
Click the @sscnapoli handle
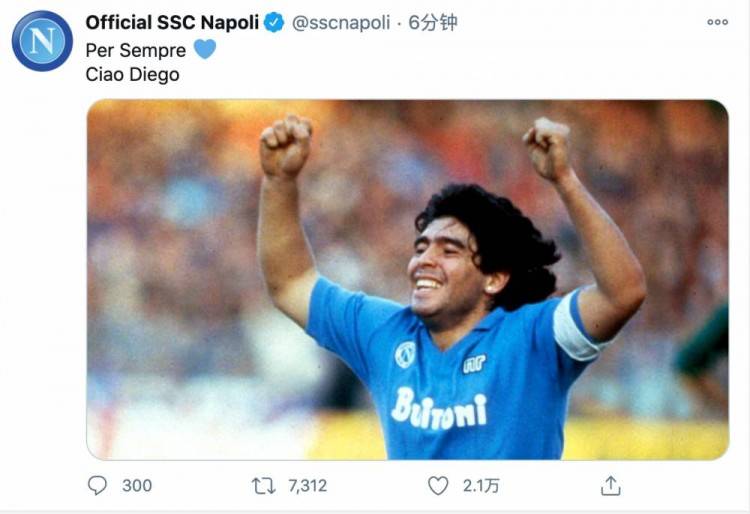[x=341, y=22]
